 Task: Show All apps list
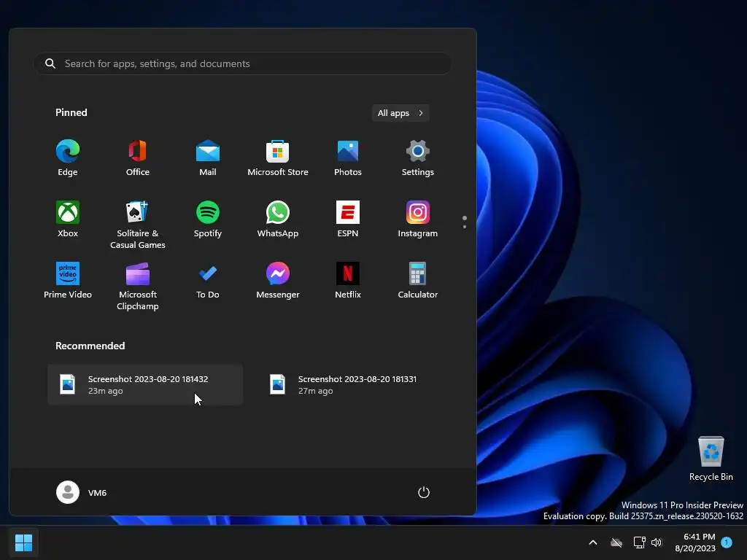pyautogui.click(x=400, y=113)
